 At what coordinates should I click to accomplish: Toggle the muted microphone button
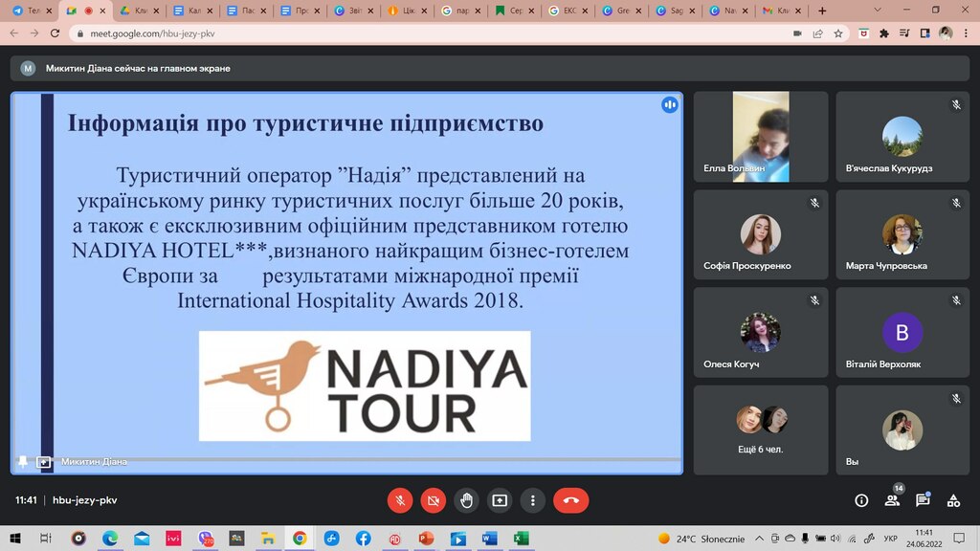click(x=400, y=500)
